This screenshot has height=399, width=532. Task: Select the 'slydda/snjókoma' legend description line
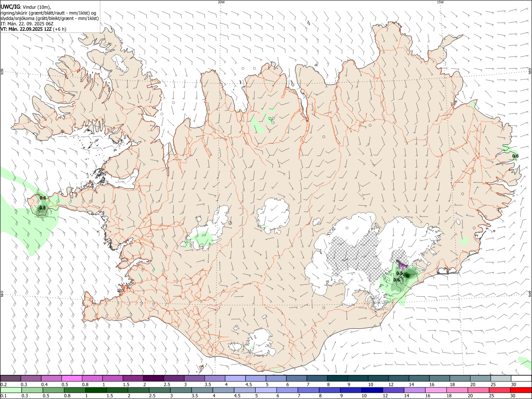coord(49,18)
